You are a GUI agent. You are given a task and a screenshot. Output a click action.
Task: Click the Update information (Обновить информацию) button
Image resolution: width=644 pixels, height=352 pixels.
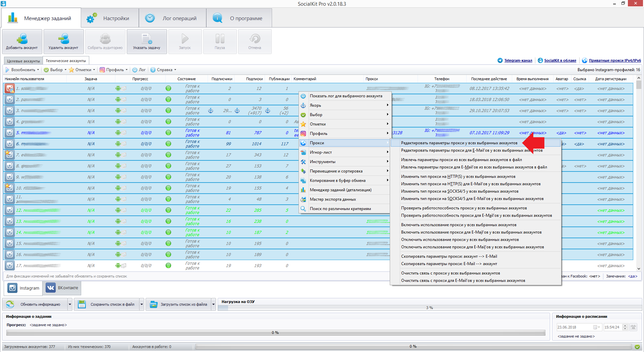click(35, 304)
